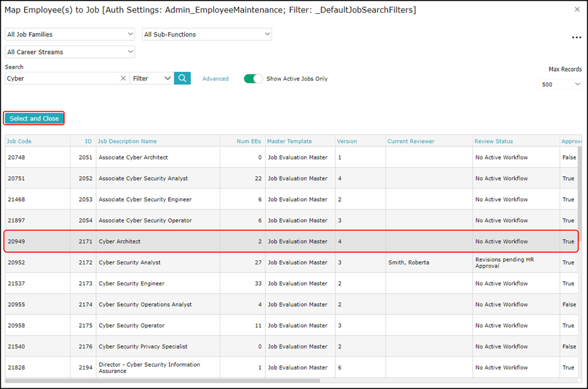Click the Select and Close button
588x389 pixels.
[34, 118]
